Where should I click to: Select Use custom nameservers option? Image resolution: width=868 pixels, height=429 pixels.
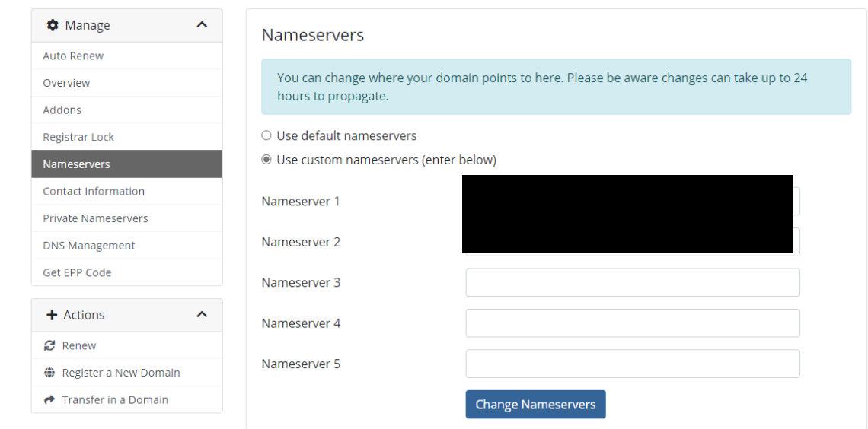tap(266, 160)
